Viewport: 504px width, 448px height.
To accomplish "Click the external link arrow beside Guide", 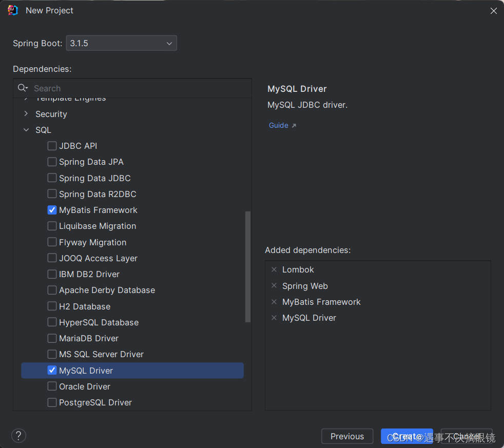I will [293, 125].
